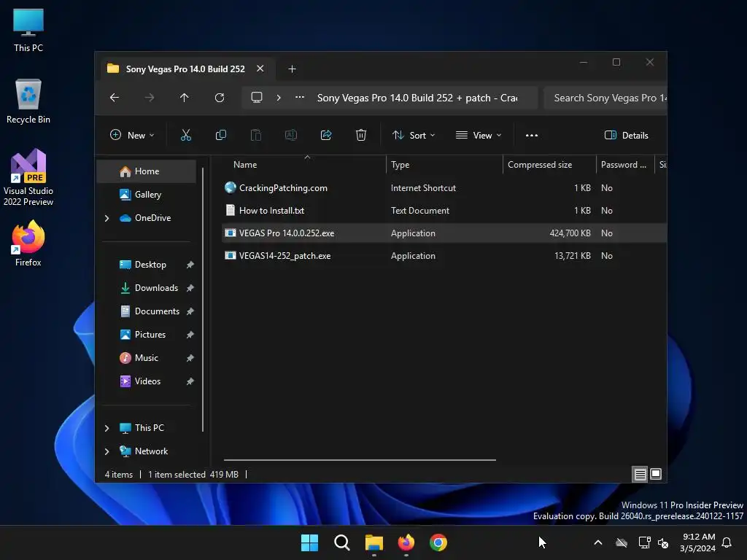Image resolution: width=747 pixels, height=560 pixels.
Task: Open the View dropdown menu
Action: coord(479,135)
